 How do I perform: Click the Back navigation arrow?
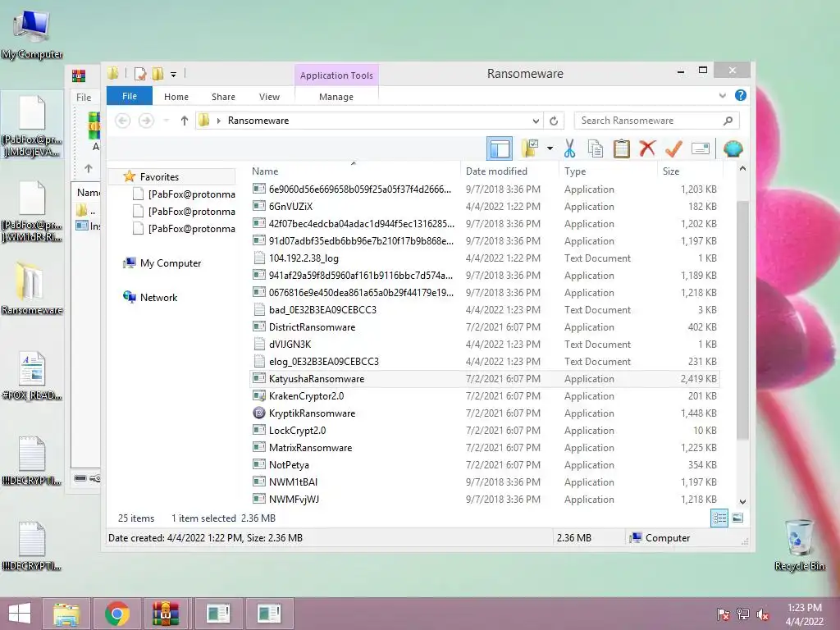tap(123, 121)
